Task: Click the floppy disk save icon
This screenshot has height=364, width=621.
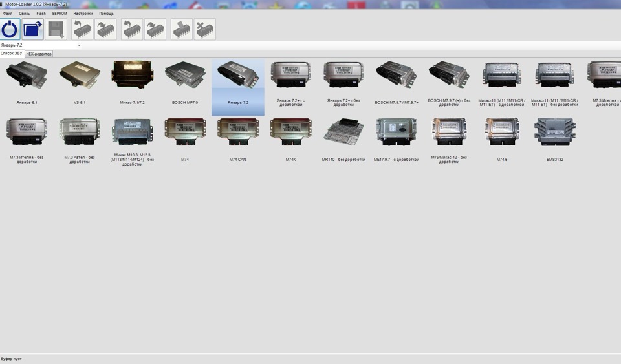Action: [x=56, y=29]
